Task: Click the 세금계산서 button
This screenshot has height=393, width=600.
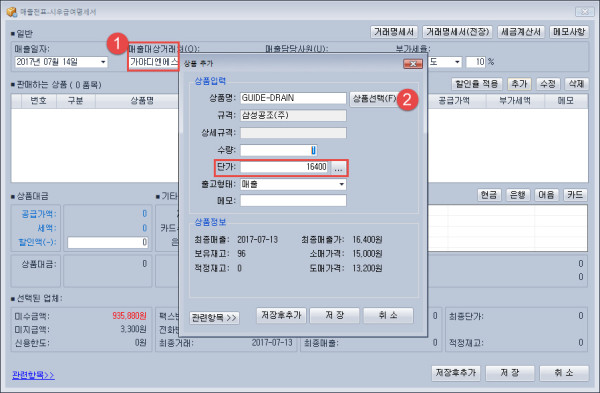Action: pyautogui.click(x=521, y=32)
